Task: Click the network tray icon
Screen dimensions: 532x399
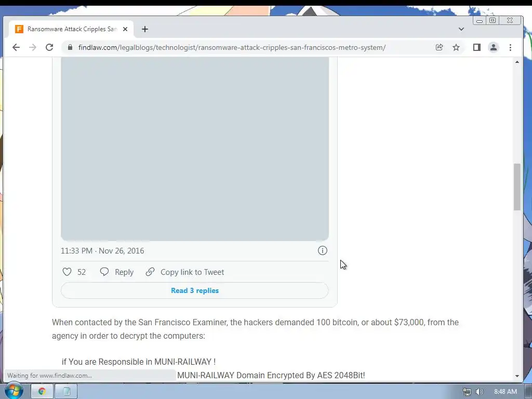Action: point(467,392)
